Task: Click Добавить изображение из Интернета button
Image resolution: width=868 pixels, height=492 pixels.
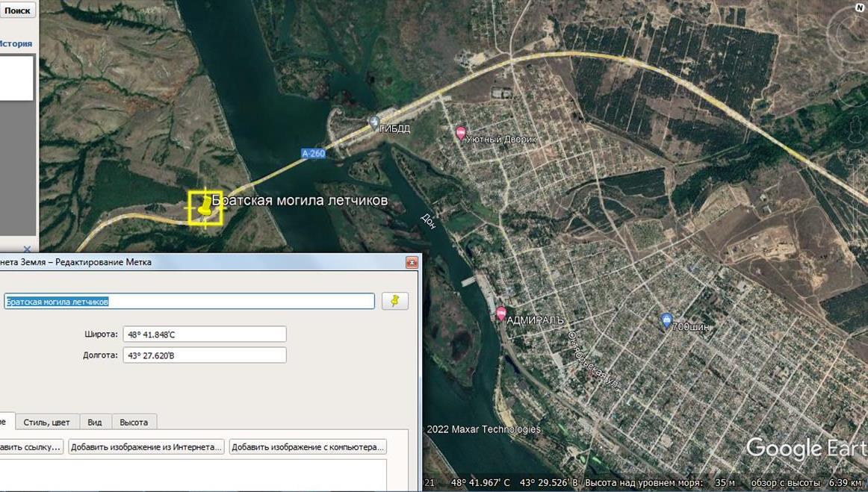Action: (x=146, y=447)
